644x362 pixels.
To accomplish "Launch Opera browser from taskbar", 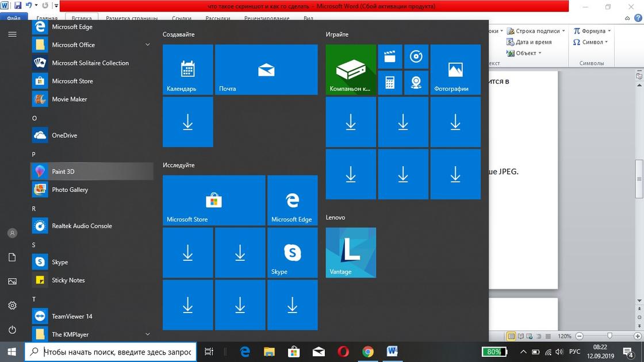I will pos(343,352).
